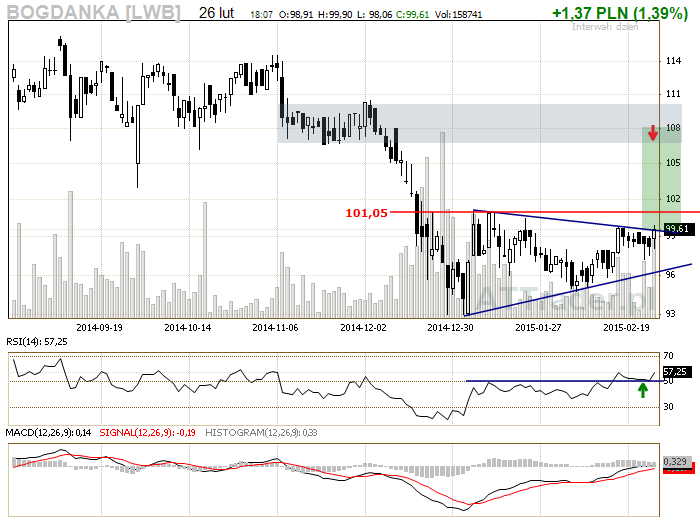Click the HISTOGRAM(12,26,9): 0,33 label
This screenshot has height=522, width=700.
(x=261, y=433)
